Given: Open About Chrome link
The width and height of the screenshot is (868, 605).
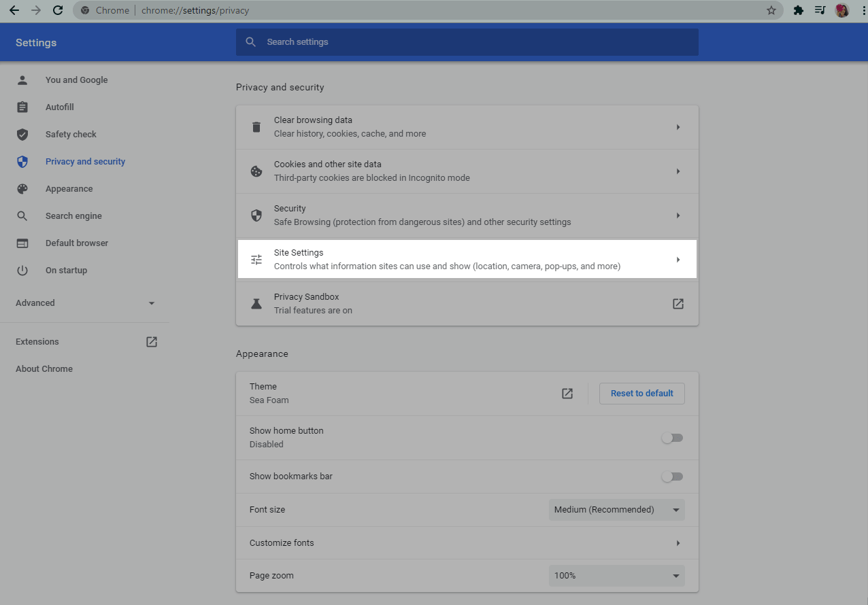Looking at the screenshot, I should pos(44,369).
